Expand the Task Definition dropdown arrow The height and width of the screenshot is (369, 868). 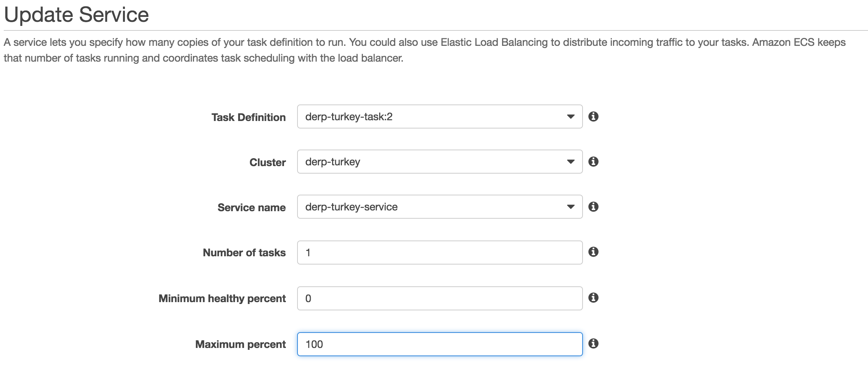click(x=571, y=117)
